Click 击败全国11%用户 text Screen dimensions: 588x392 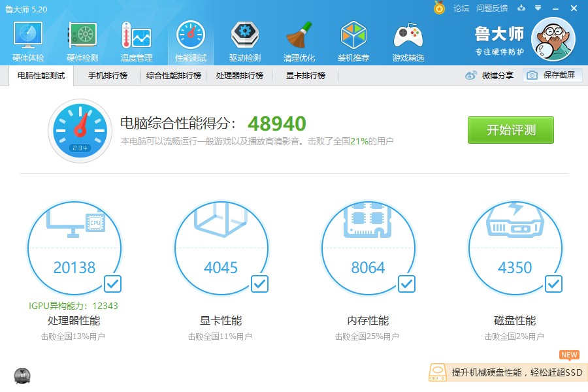pos(220,336)
